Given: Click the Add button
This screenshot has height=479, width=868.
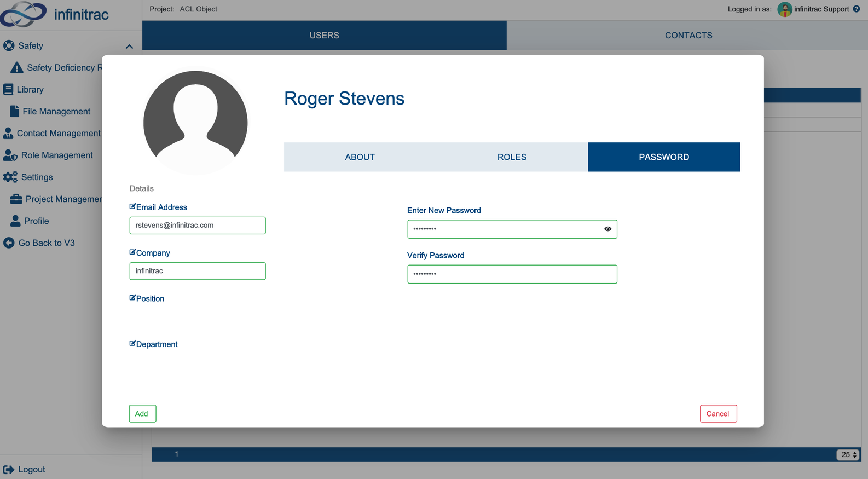Looking at the screenshot, I should pyautogui.click(x=142, y=413).
